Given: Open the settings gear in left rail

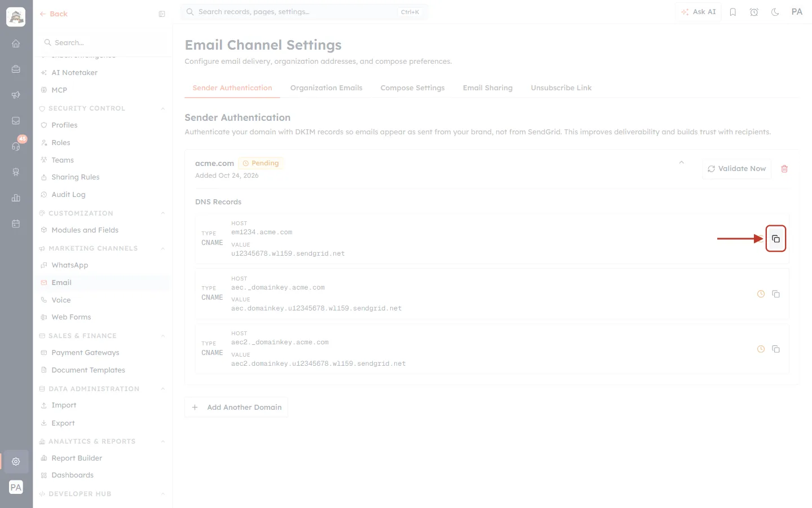Looking at the screenshot, I should point(16,462).
